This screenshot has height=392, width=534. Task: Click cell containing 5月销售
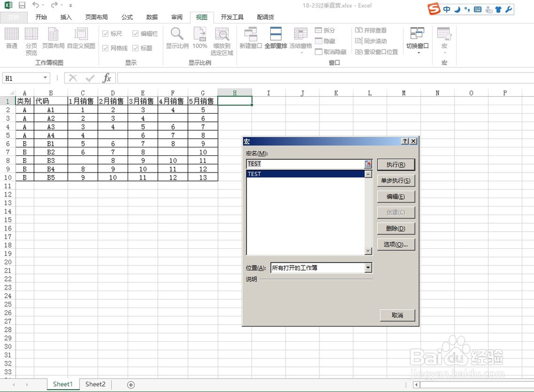click(x=202, y=101)
